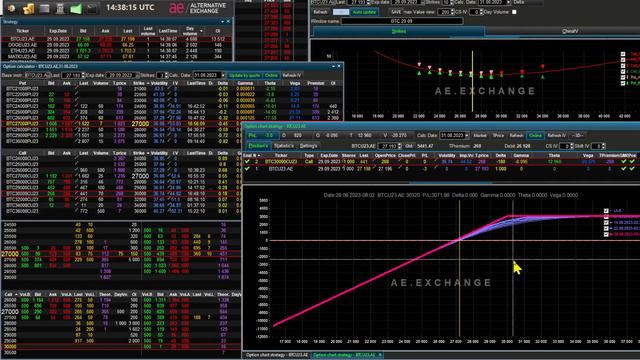Open the gold coins stack toolbar icon

(x=28, y=8)
